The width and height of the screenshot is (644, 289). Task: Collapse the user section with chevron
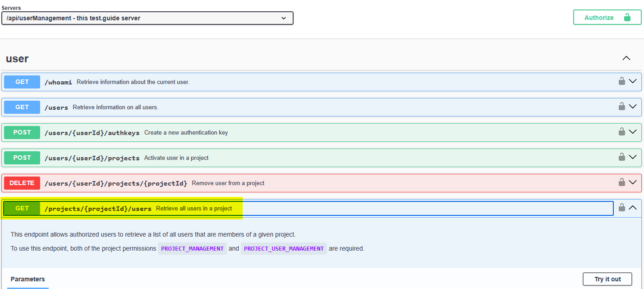(x=626, y=58)
